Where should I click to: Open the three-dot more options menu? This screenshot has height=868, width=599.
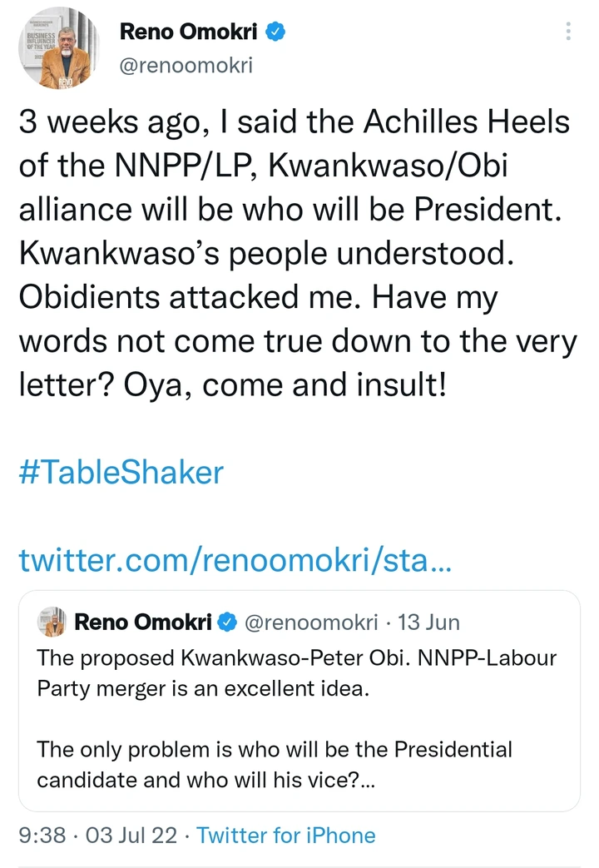(568, 32)
